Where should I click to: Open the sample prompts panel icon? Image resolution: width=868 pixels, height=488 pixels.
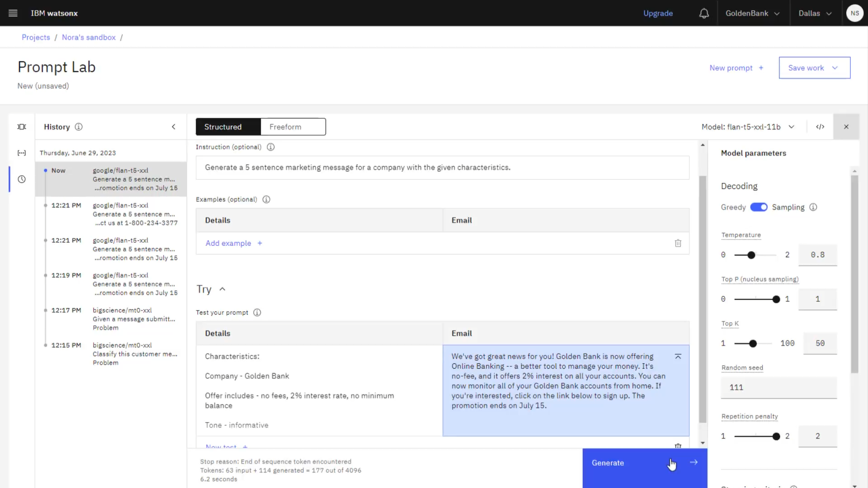pos(22,127)
